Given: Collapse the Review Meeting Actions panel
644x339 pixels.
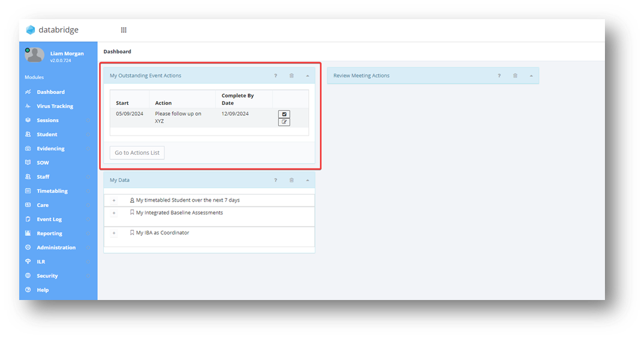Looking at the screenshot, I should 531,76.
